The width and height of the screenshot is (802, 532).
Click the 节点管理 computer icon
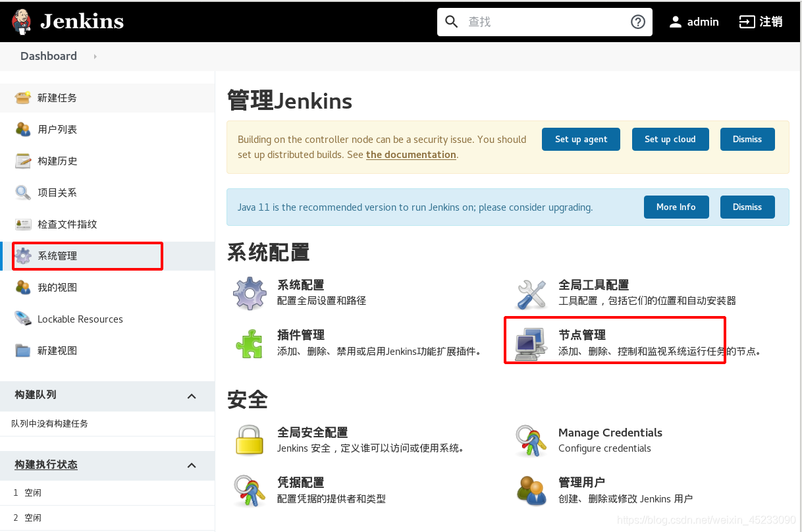pos(531,343)
